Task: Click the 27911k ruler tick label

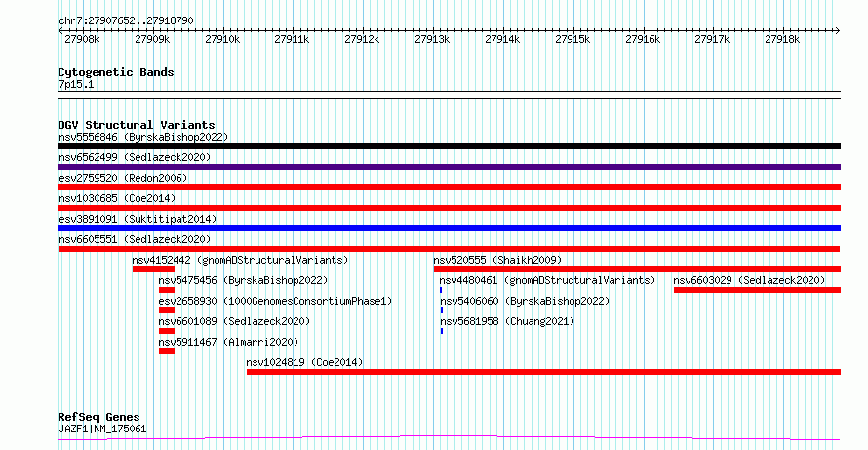Action: tap(293, 40)
